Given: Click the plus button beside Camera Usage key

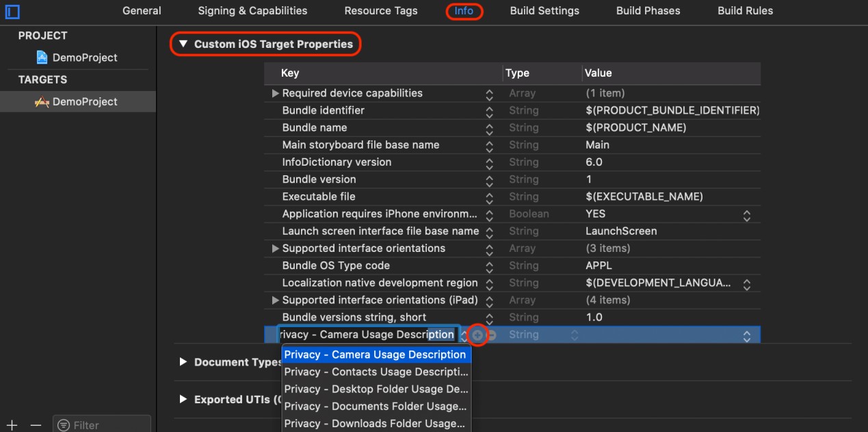Looking at the screenshot, I should [x=477, y=335].
